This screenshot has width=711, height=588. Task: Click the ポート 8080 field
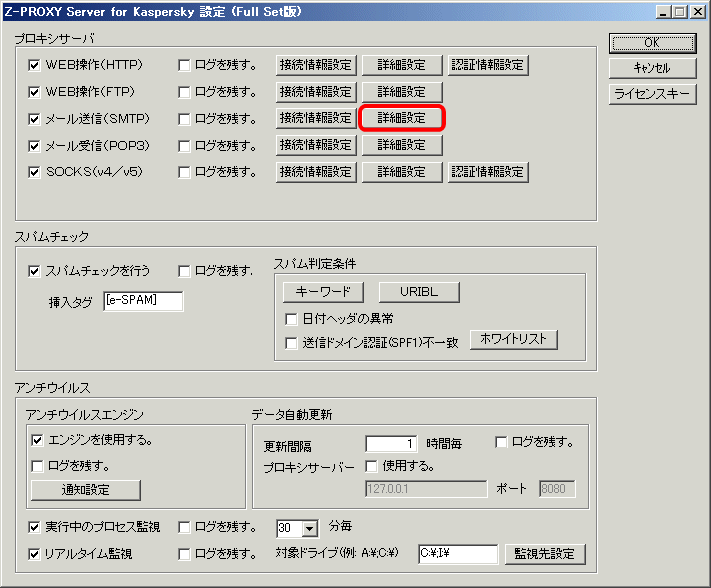[557, 489]
